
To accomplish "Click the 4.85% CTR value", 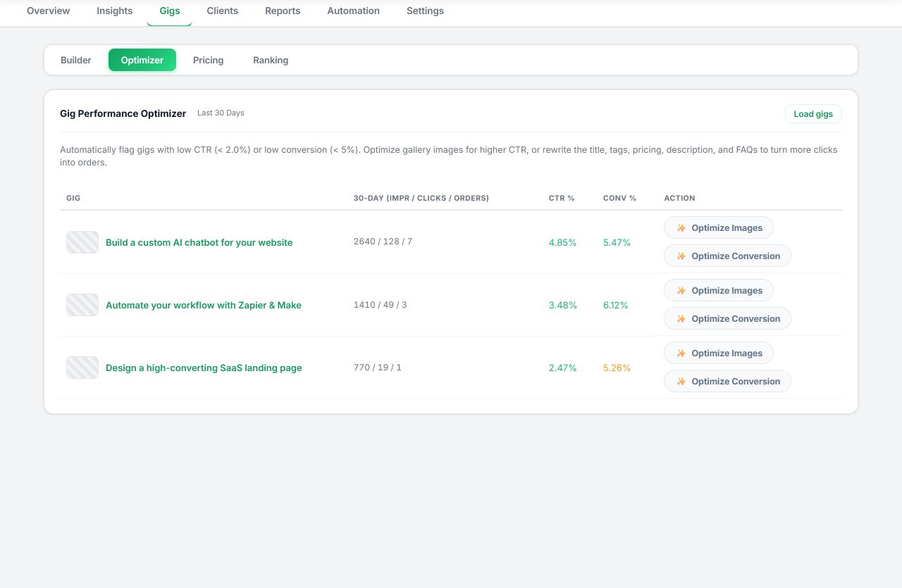I will pos(562,242).
